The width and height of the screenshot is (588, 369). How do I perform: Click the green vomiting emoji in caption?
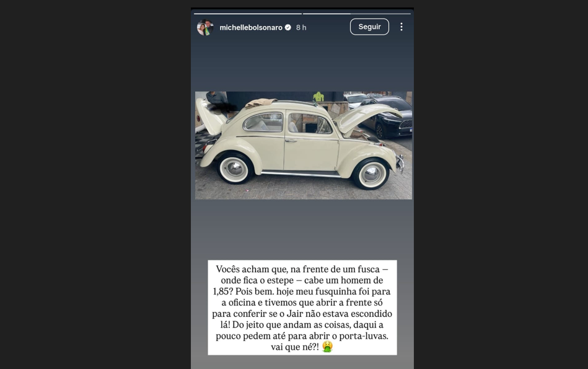327,347
